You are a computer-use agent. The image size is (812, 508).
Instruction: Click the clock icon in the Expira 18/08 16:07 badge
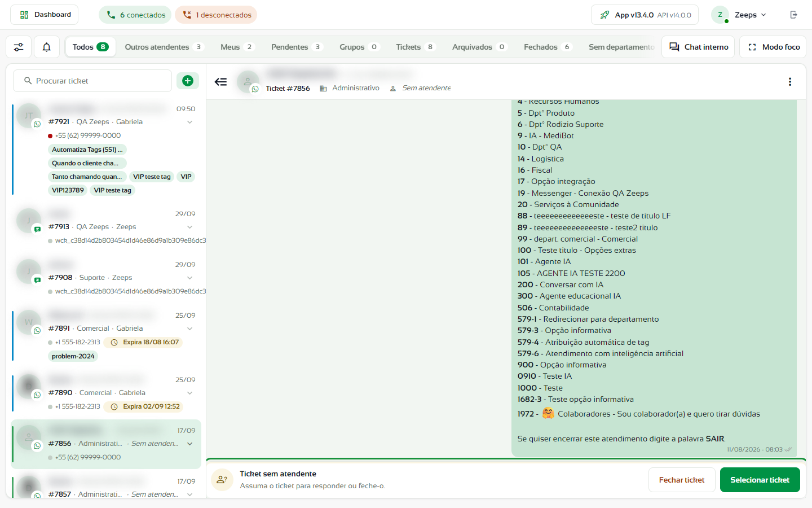click(114, 343)
